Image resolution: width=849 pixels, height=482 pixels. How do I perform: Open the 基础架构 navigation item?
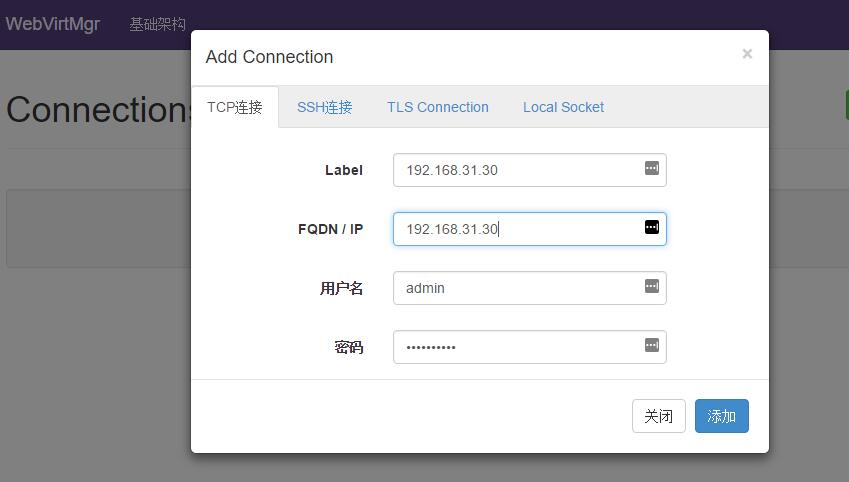[x=157, y=24]
